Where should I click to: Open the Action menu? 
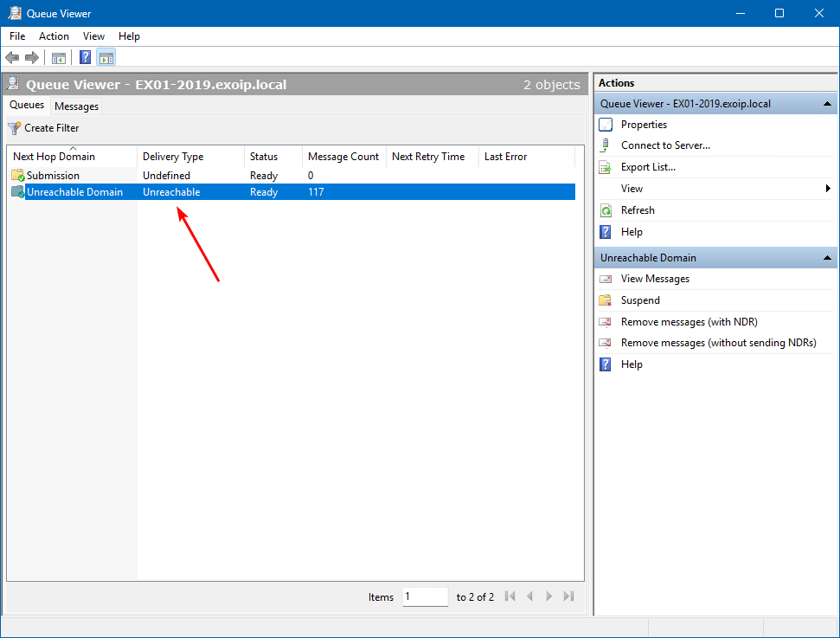pos(54,35)
